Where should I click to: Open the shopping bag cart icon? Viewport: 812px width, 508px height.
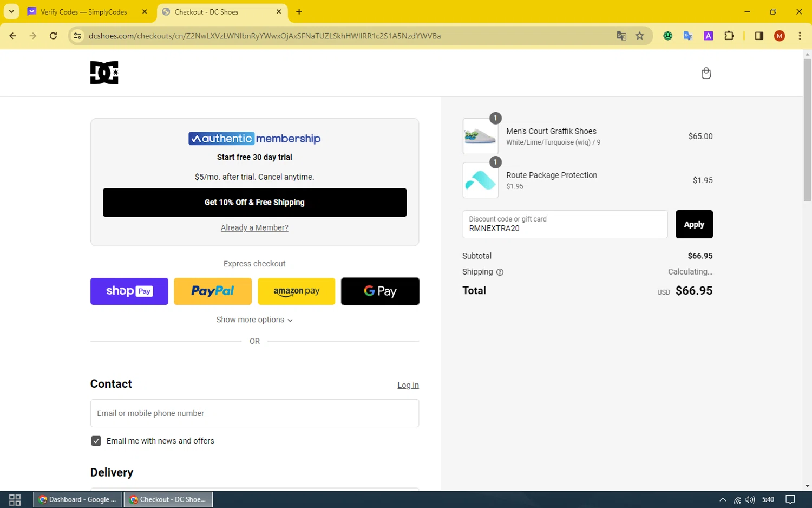point(706,73)
